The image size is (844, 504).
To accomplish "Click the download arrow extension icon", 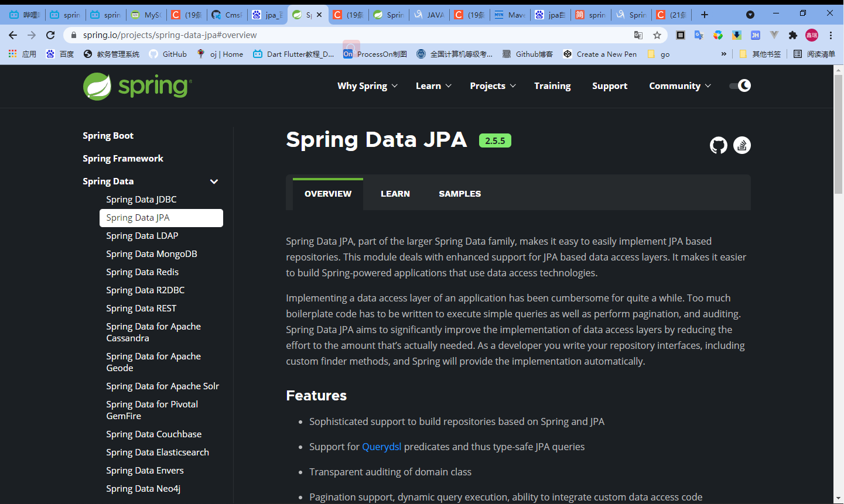I will pos(736,35).
